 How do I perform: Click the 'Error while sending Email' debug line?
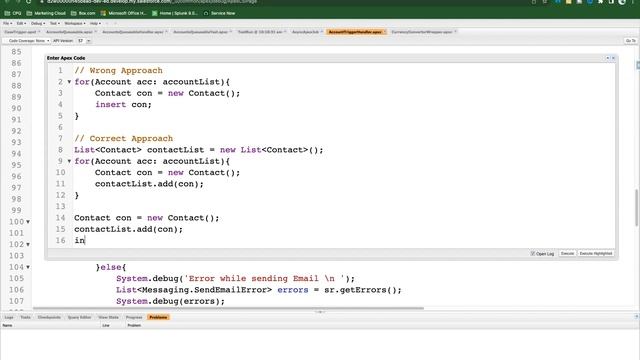tap(236, 279)
